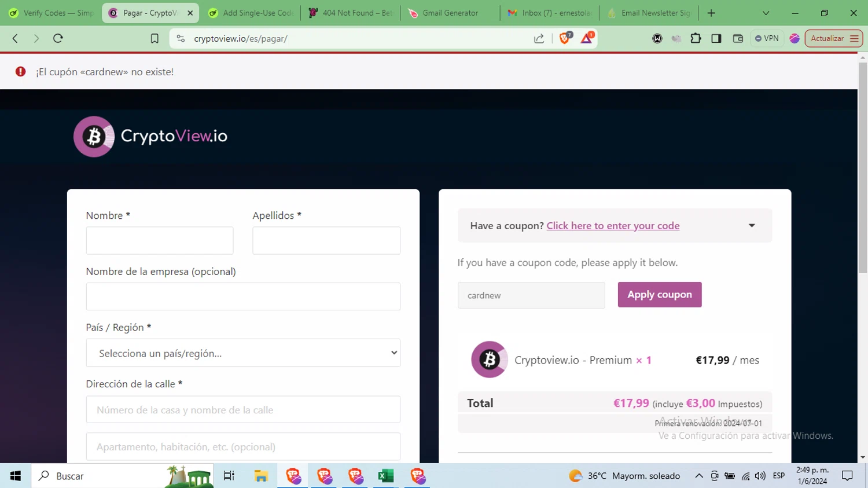The image size is (868, 488).
Task: Switch to Add Single-Use Code tab
Action: [252, 13]
